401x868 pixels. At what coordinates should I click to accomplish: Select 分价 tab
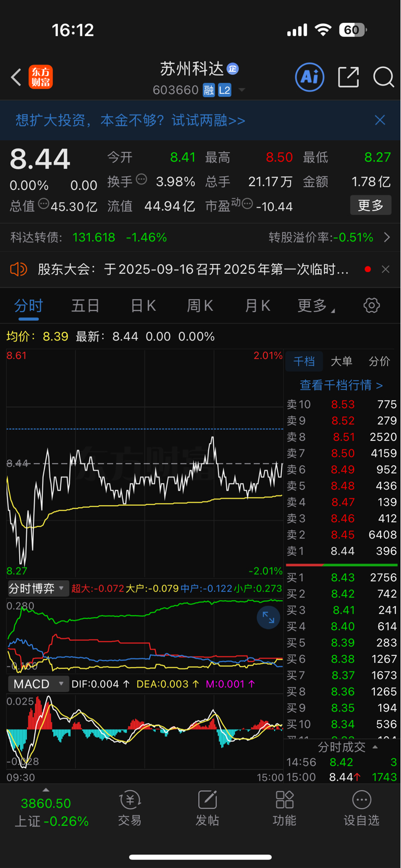coord(379,361)
